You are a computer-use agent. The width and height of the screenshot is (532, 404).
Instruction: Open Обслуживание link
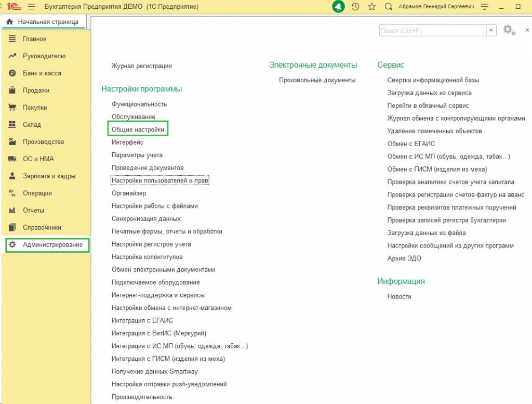(x=134, y=117)
